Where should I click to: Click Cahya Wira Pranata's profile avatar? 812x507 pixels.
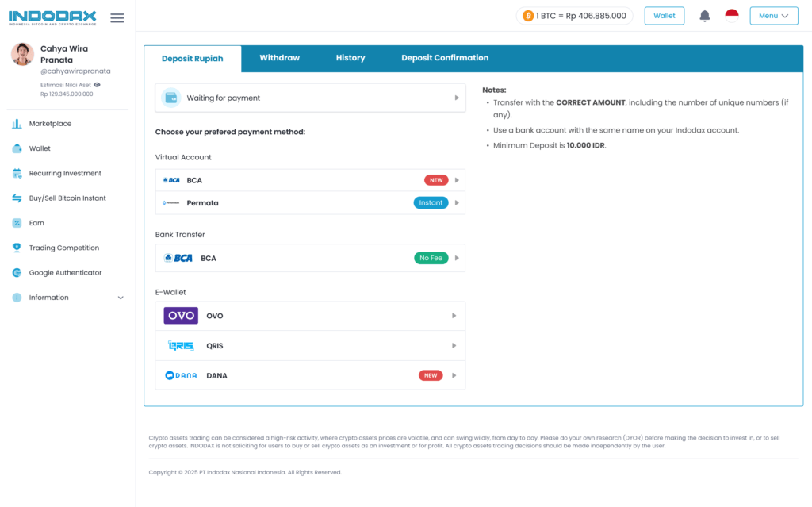click(x=22, y=54)
